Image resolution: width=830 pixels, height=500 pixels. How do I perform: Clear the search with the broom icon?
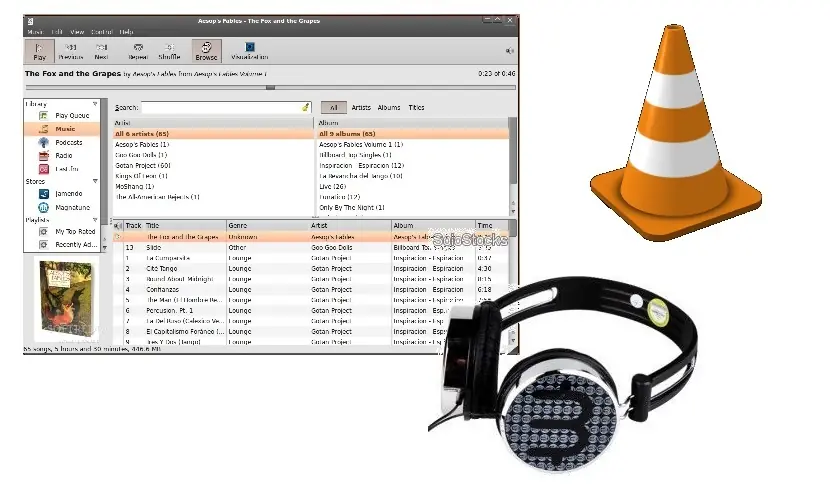pyautogui.click(x=306, y=107)
